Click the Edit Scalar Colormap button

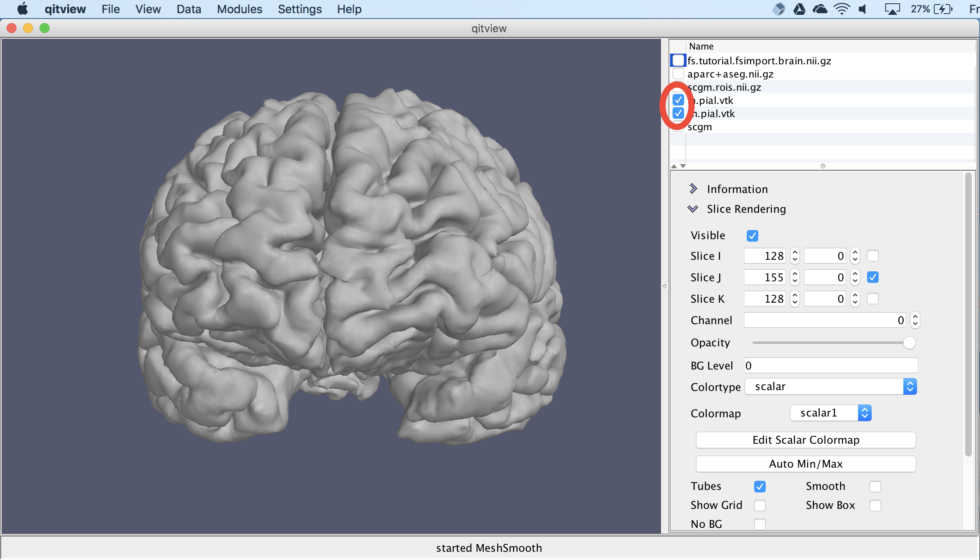[806, 440]
